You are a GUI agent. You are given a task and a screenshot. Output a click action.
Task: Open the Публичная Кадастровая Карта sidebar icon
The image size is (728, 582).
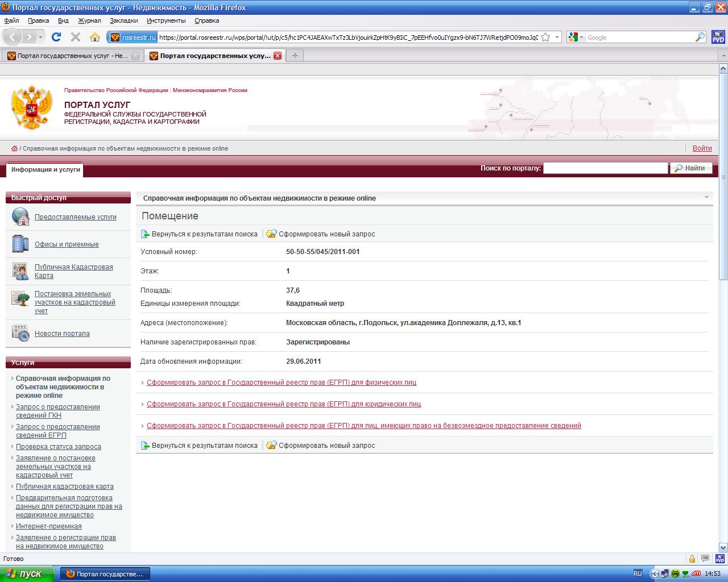tap(20, 271)
